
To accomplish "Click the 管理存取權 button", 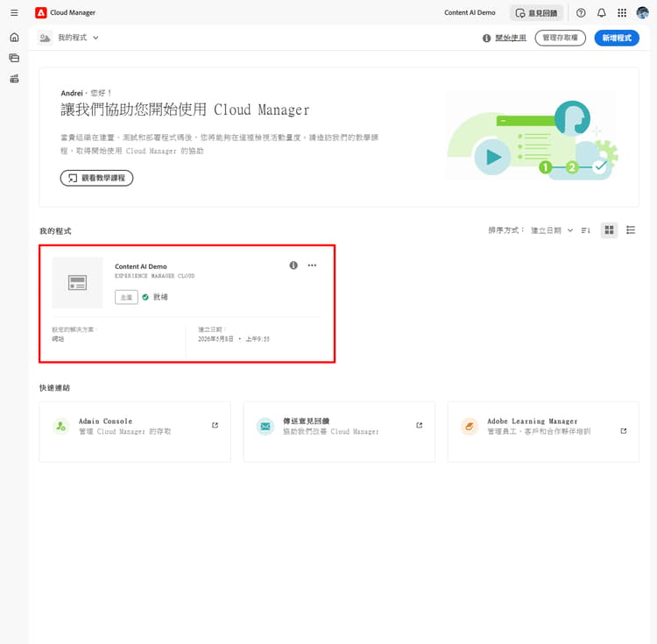I will point(561,39).
